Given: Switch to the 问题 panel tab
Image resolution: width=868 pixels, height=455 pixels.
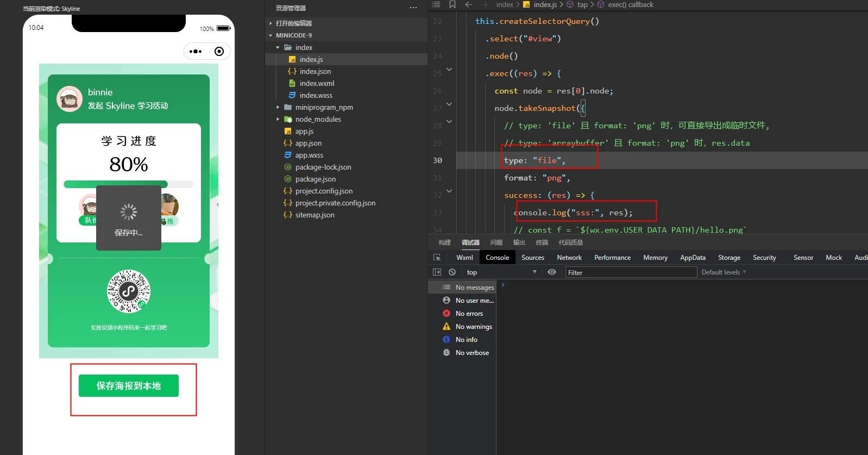Looking at the screenshot, I should pos(496,242).
